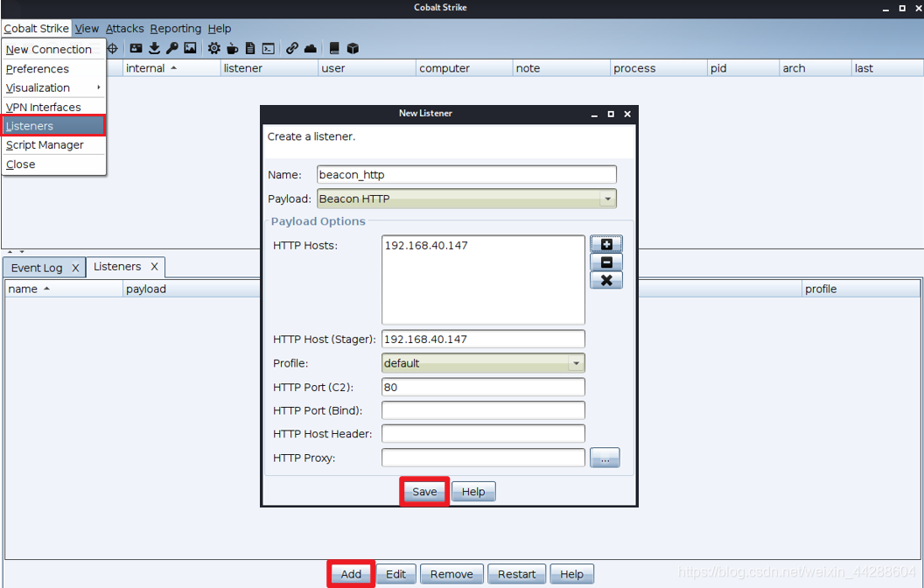
Task: Open Script Manager from menu
Action: [53, 145]
